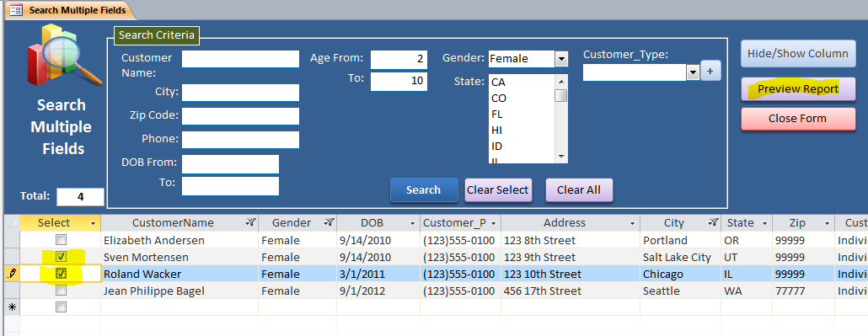Click the filter icon on CustomerName column
Image resolution: width=868 pixels, height=336 pixels.
click(x=250, y=222)
